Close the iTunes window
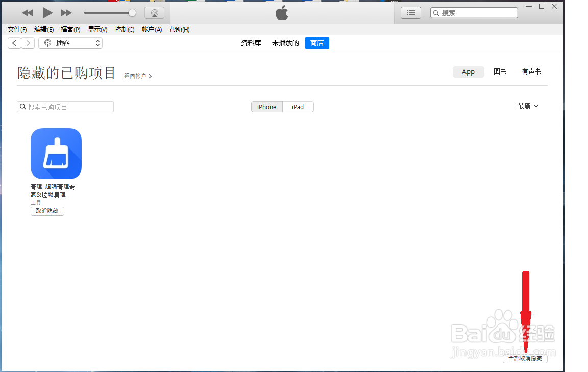588x372 pixels. (554, 6)
